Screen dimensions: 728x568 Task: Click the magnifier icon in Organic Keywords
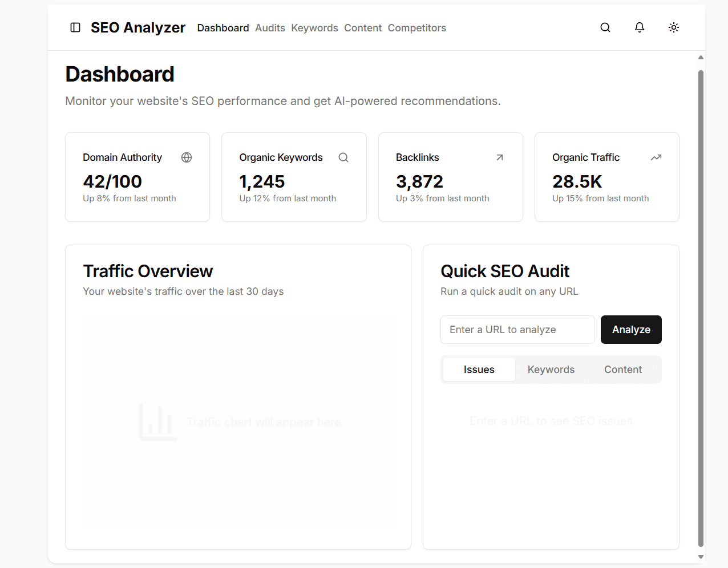point(343,157)
